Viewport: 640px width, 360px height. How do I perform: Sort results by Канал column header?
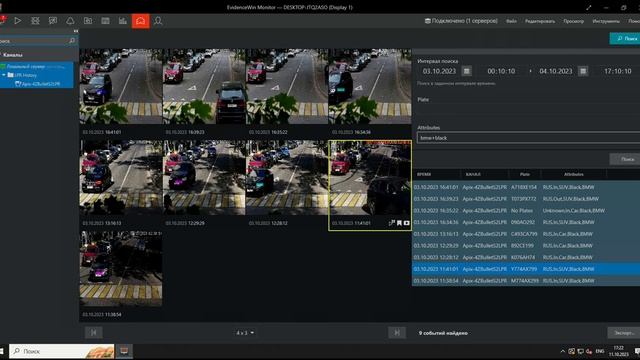coord(484,174)
